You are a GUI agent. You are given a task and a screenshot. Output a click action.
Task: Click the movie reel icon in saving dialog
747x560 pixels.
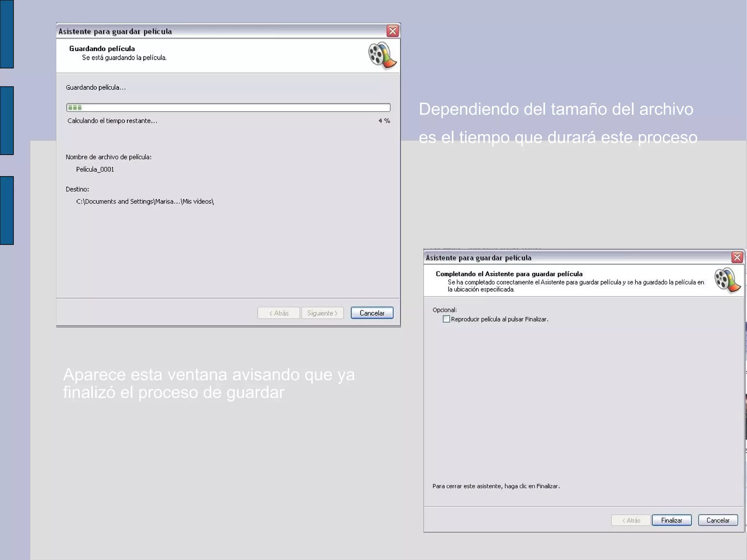pos(382,55)
